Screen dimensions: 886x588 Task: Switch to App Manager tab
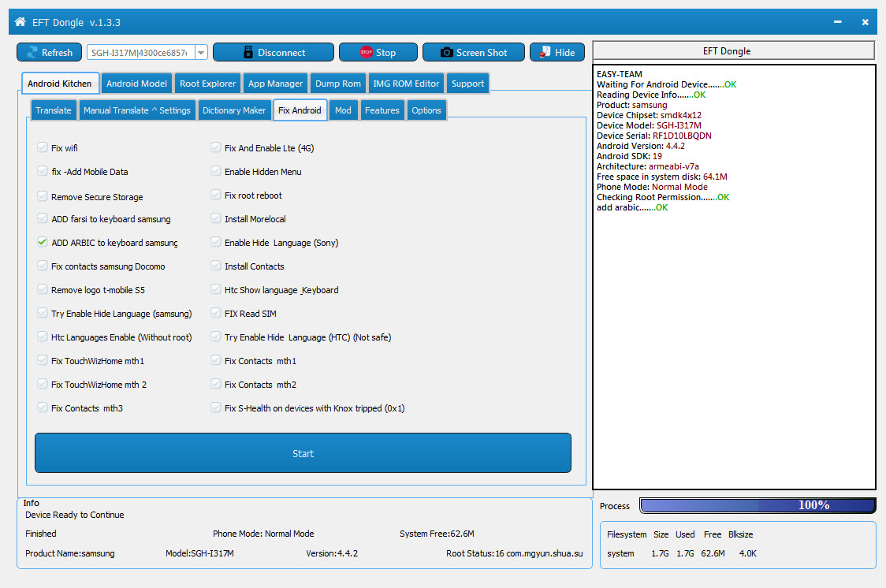(276, 84)
